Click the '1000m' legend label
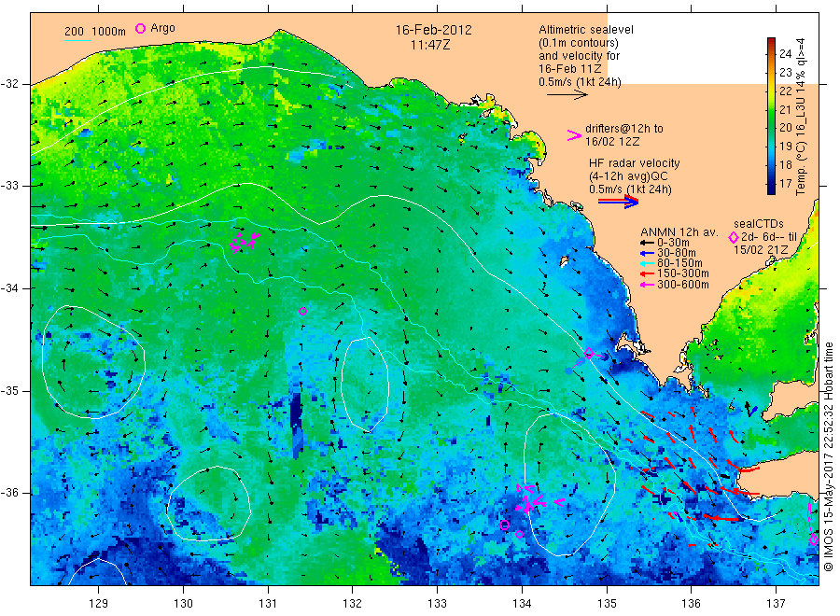The height and width of the screenshot is (616, 840). tap(109, 32)
